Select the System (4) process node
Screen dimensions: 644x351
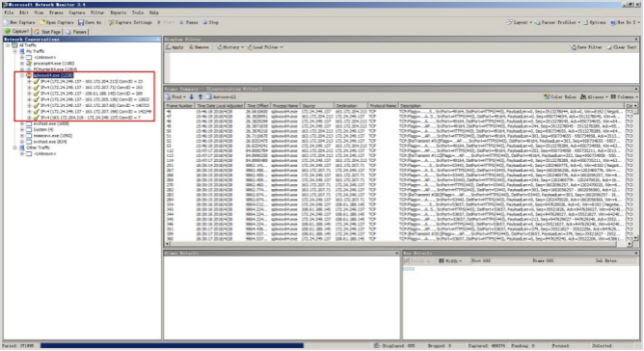(x=43, y=130)
